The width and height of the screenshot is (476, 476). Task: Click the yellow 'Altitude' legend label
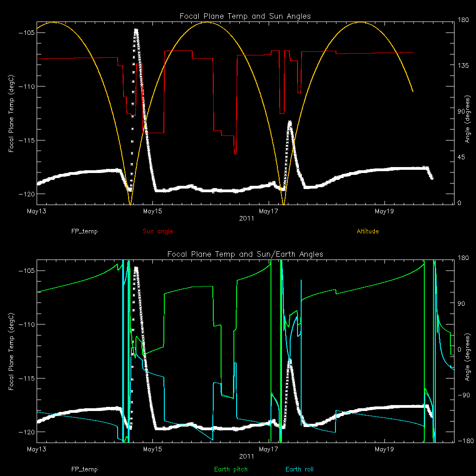point(368,231)
